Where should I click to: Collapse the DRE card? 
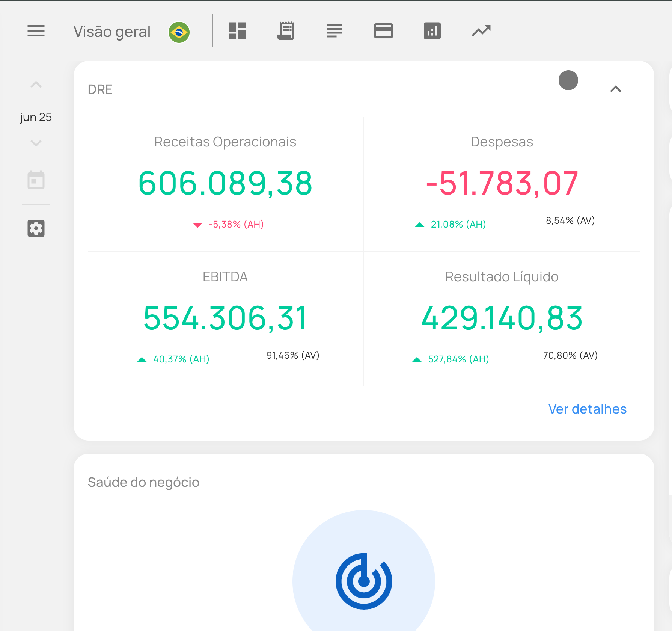(616, 89)
